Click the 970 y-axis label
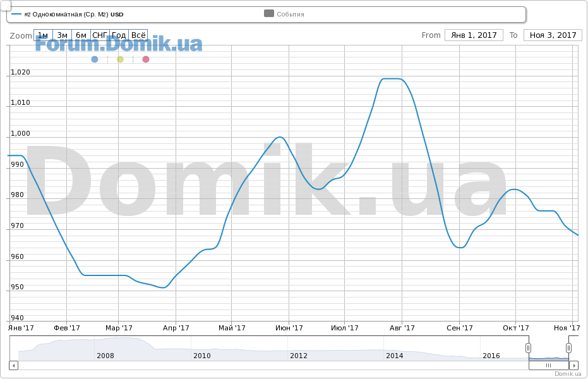This screenshot has height=379, width=588. 17,226
